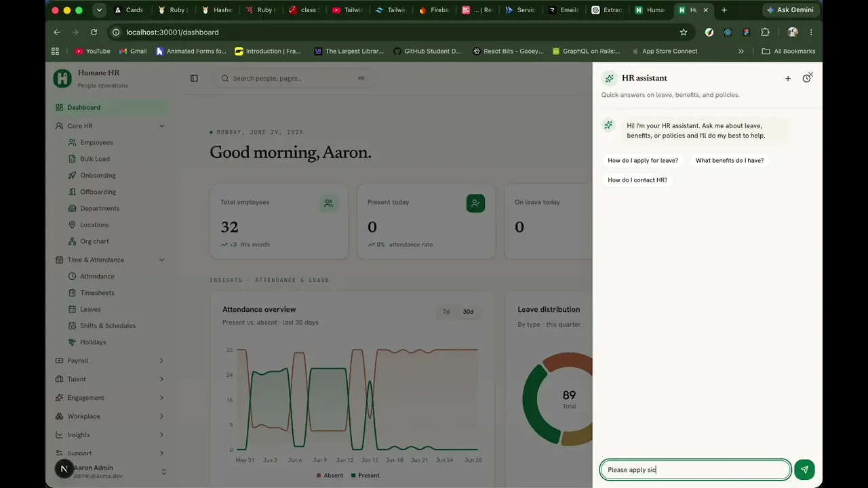
Task: Focus the HR assistant message input
Action: click(x=696, y=470)
